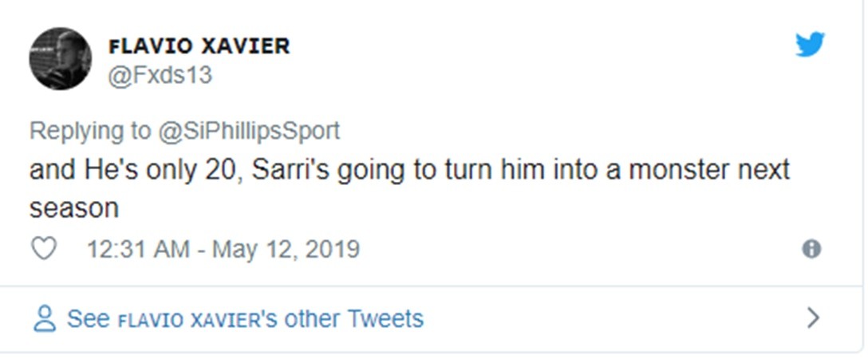The image size is (868, 359).
Task: Open the tweet info circle icon
Action: point(811,250)
